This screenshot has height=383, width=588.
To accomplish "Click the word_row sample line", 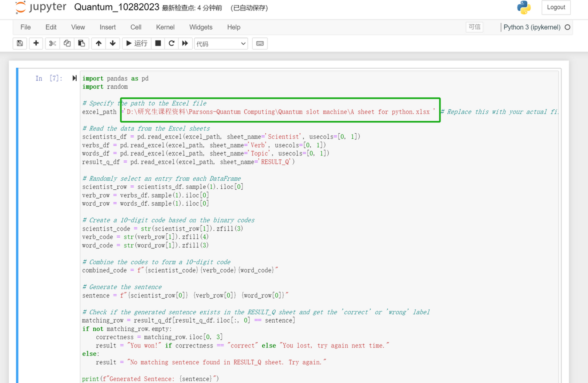I will pyautogui.click(x=145, y=203).
